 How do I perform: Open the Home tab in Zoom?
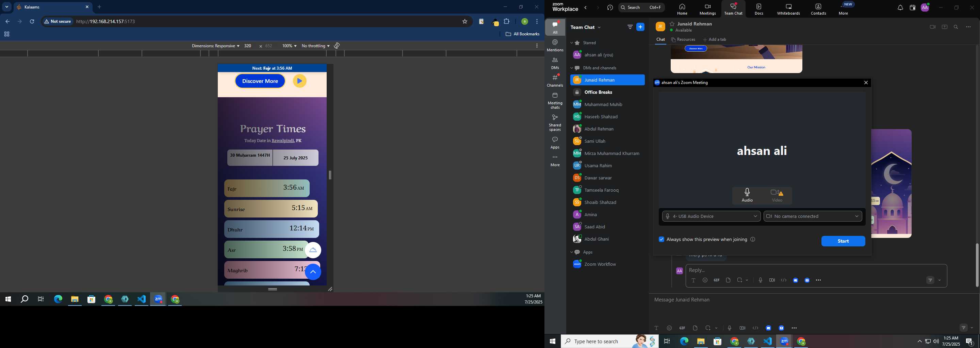coord(682,9)
